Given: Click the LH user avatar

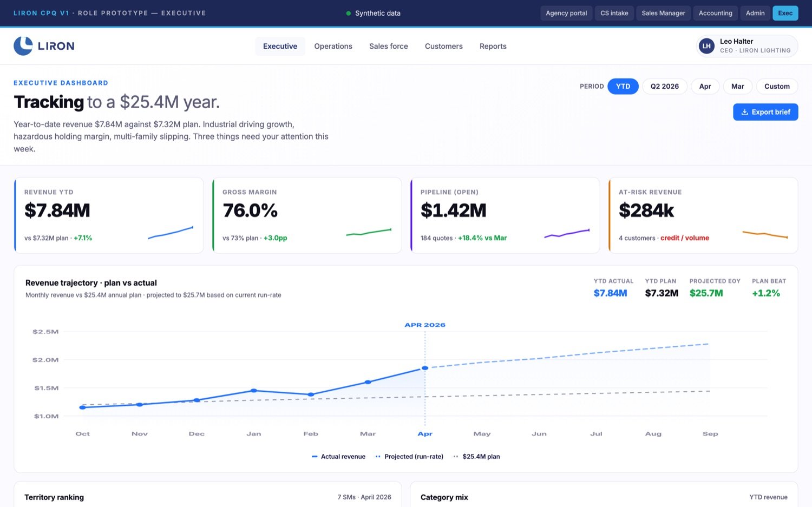Looking at the screenshot, I should pos(706,46).
